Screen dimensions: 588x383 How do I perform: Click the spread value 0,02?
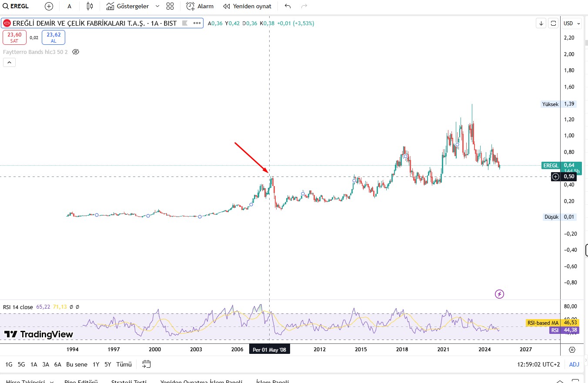[x=34, y=38]
